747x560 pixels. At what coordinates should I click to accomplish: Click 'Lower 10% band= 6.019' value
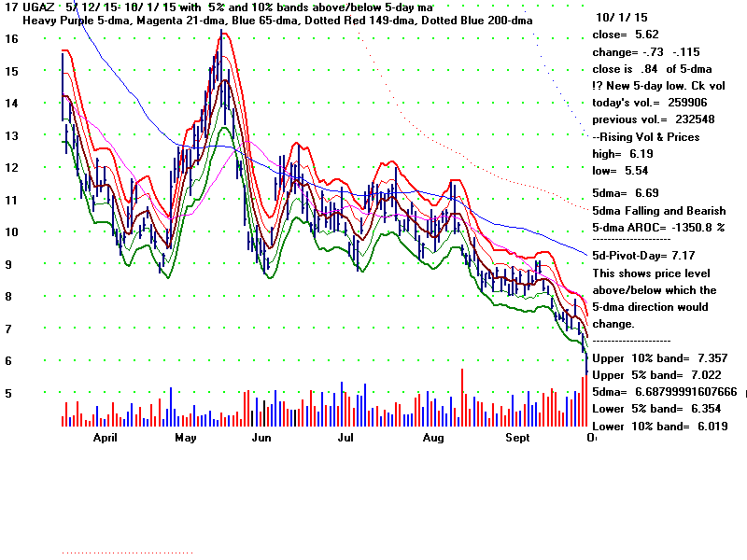tap(660, 427)
